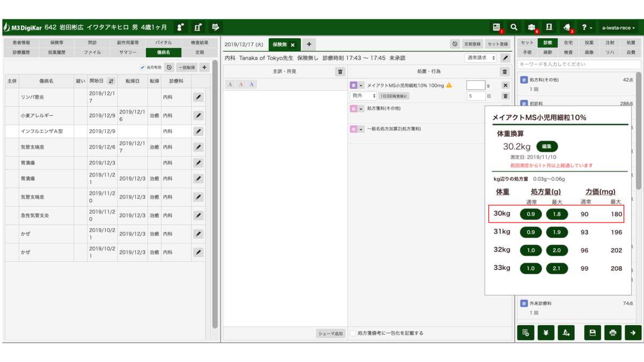This screenshot has height=362, width=644.
Task: Click the second patient icon in green header
Action: point(198,27)
